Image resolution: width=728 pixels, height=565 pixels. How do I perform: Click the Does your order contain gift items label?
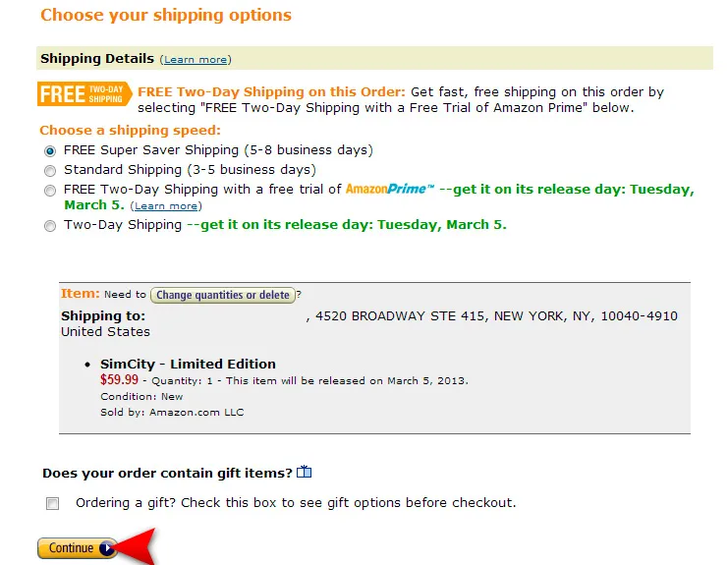pyautogui.click(x=167, y=473)
